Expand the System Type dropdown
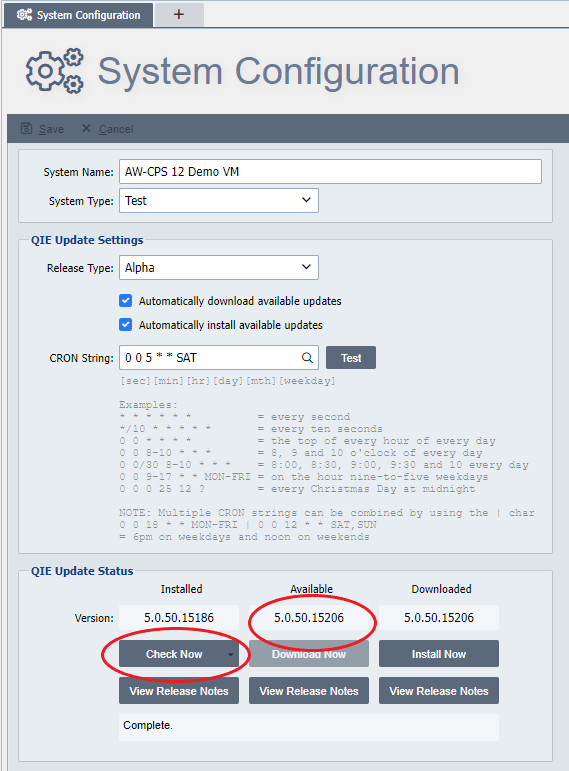 pos(219,201)
